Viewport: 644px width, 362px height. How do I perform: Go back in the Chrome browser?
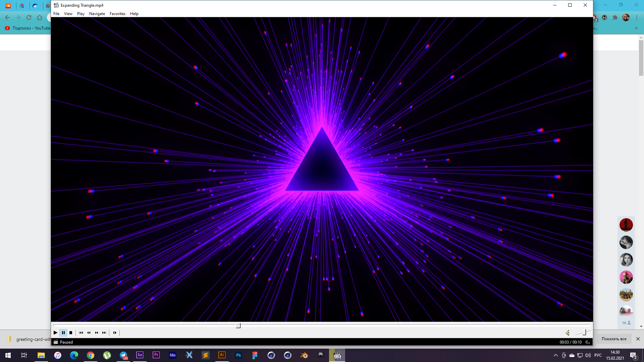pyautogui.click(x=7, y=17)
